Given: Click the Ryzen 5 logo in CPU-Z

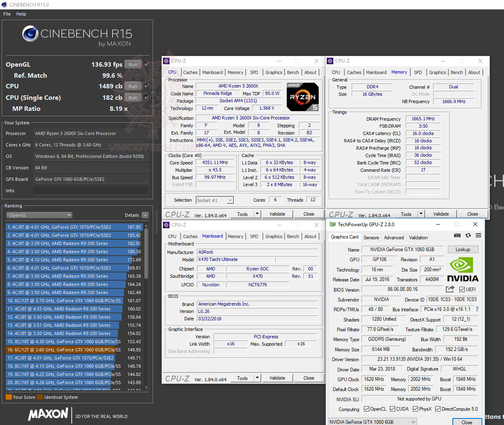Looking at the screenshot, I should pyautogui.click(x=303, y=97).
